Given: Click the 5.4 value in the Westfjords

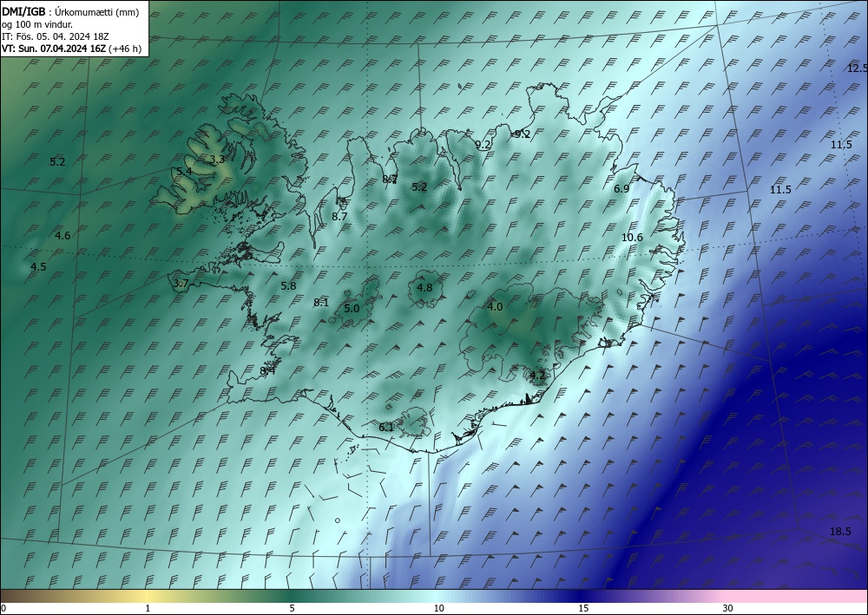Looking at the screenshot, I should pyautogui.click(x=184, y=172).
